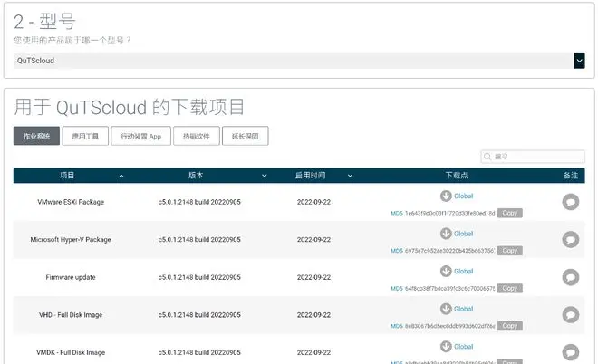This screenshot has width=598, height=364.
Task: Select the 作业系统 tab
Action: click(x=36, y=136)
